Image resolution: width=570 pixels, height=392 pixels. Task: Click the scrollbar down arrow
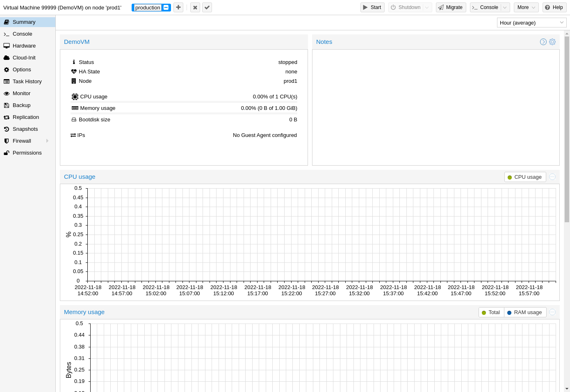pyautogui.click(x=567, y=388)
